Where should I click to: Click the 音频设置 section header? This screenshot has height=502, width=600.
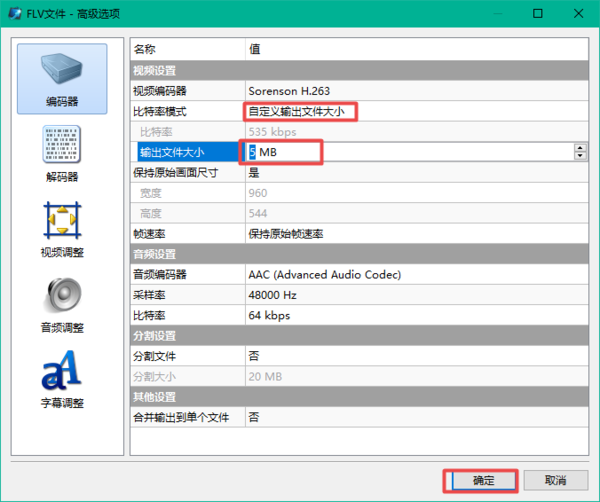[x=359, y=254]
